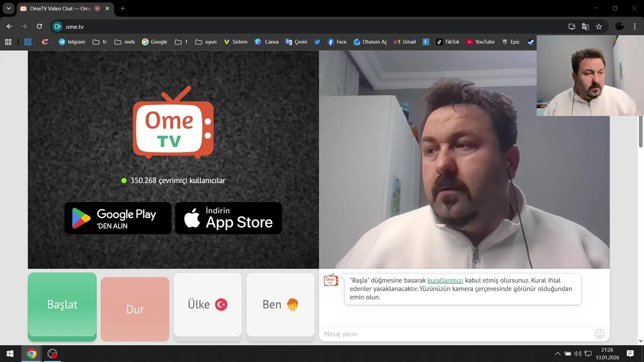Click the Mesaj yazın message field

(457, 334)
